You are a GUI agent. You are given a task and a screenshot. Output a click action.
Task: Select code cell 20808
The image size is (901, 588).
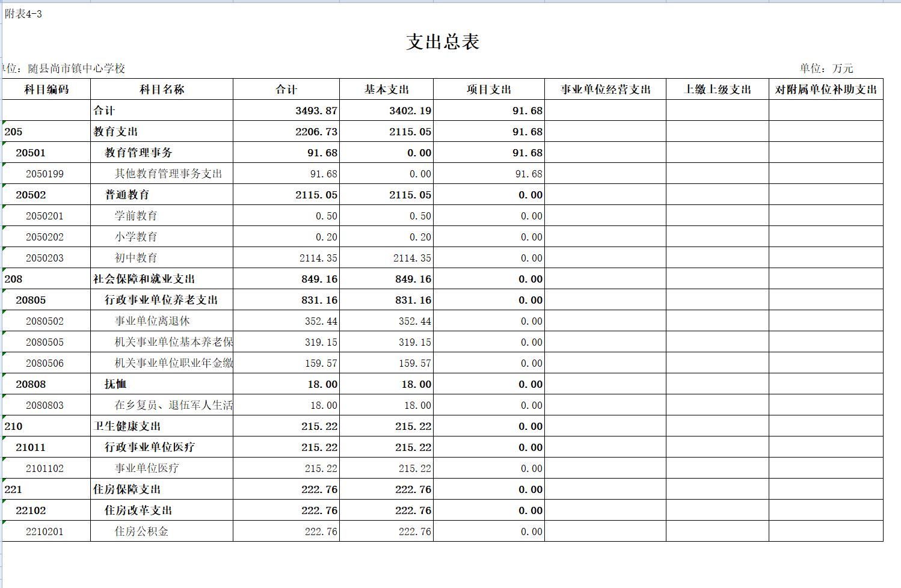46,384
